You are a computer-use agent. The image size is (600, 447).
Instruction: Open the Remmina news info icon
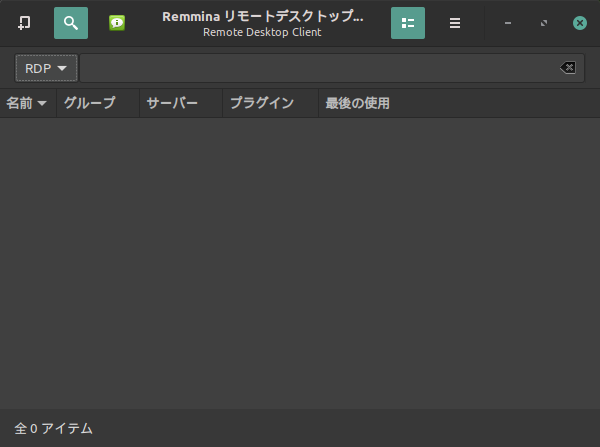117,23
